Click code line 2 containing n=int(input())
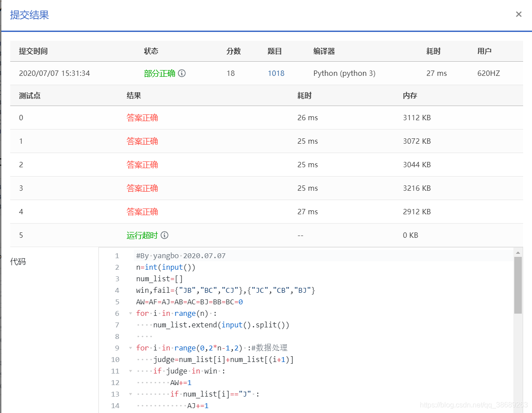This screenshot has width=532, height=413. pos(164,267)
